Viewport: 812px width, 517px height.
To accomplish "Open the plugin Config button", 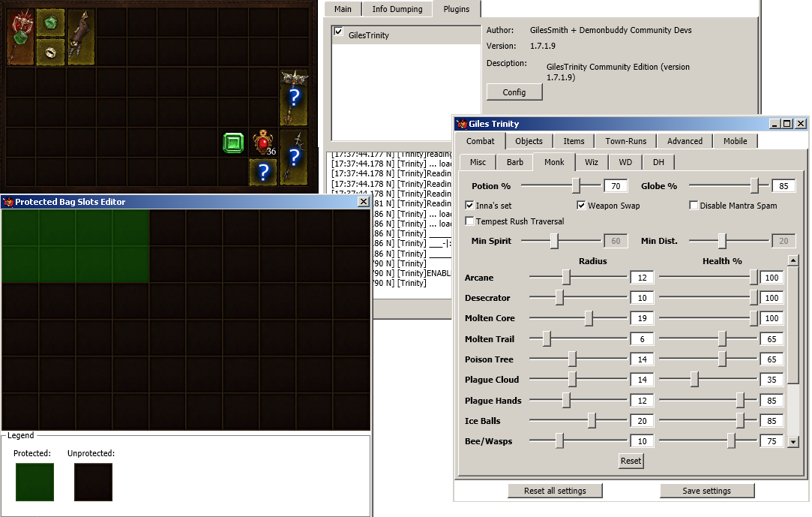I will [514, 92].
